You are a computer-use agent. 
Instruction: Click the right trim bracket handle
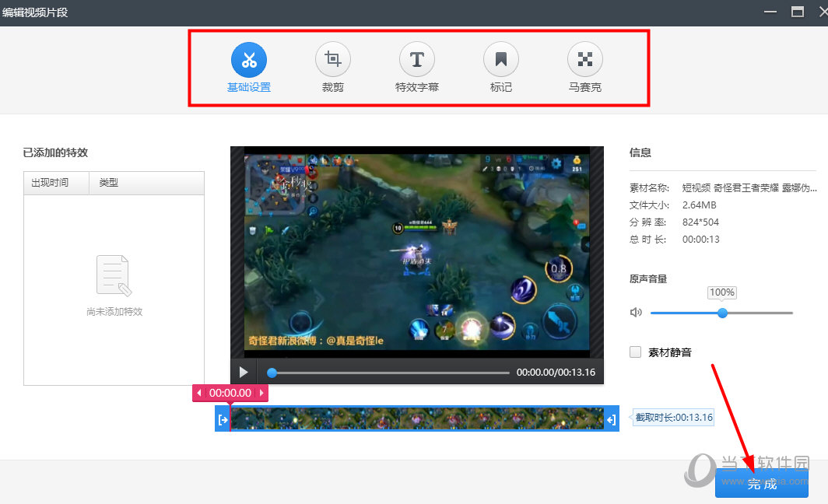coord(612,418)
